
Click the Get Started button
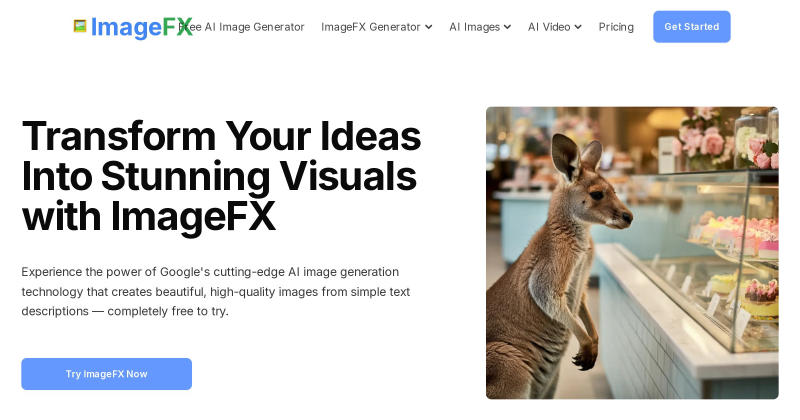pos(691,27)
